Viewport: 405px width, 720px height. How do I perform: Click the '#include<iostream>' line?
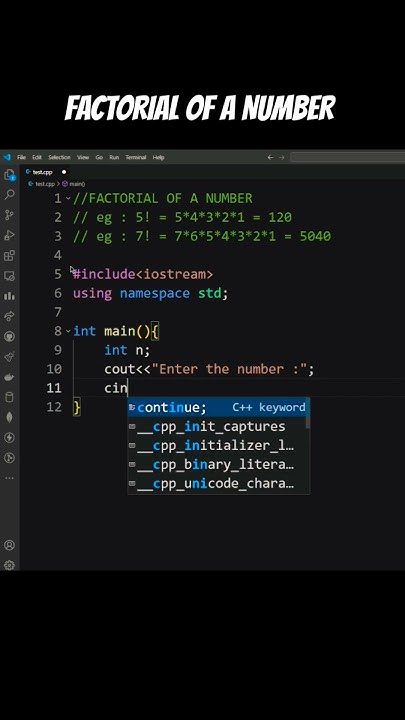pyautogui.click(x=143, y=274)
